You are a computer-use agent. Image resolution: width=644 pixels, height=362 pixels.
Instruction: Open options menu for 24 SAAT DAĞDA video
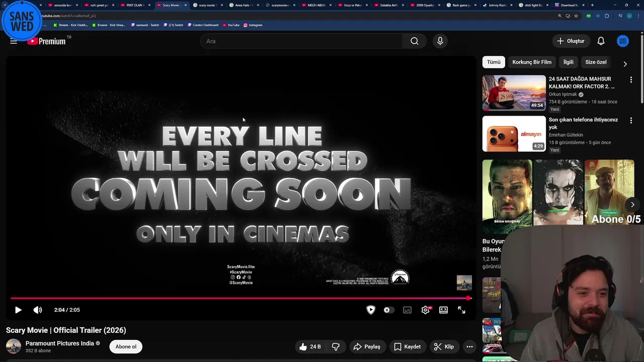coord(631,79)
